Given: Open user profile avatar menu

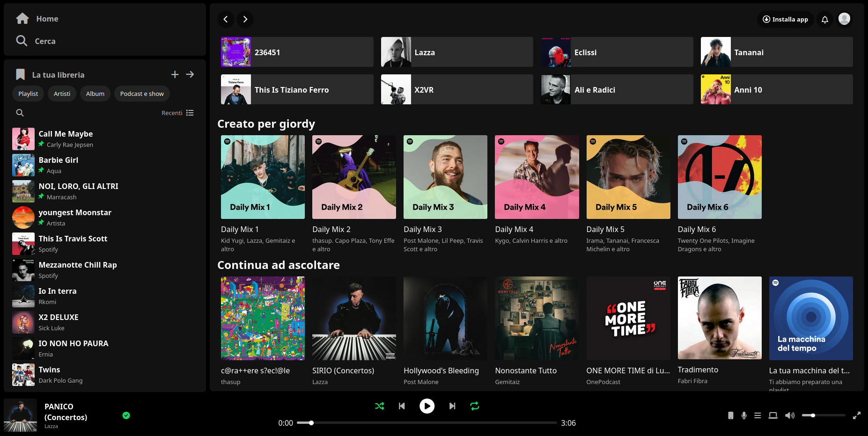Looking at the screenshot, I should [844, 19].
